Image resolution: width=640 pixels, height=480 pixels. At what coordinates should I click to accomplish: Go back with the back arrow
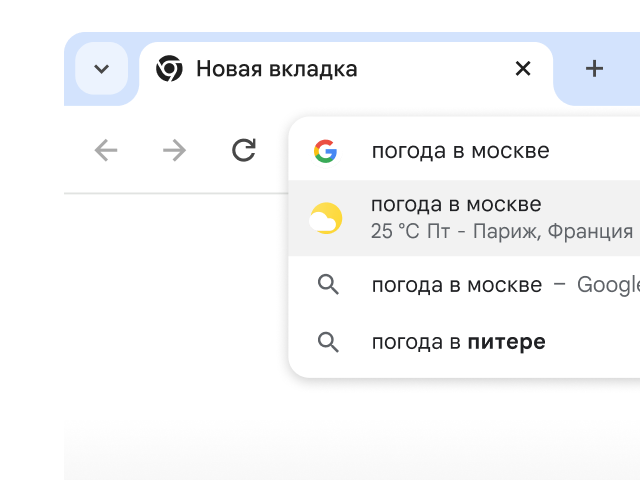pyautogui.click(x=106, y=150)
